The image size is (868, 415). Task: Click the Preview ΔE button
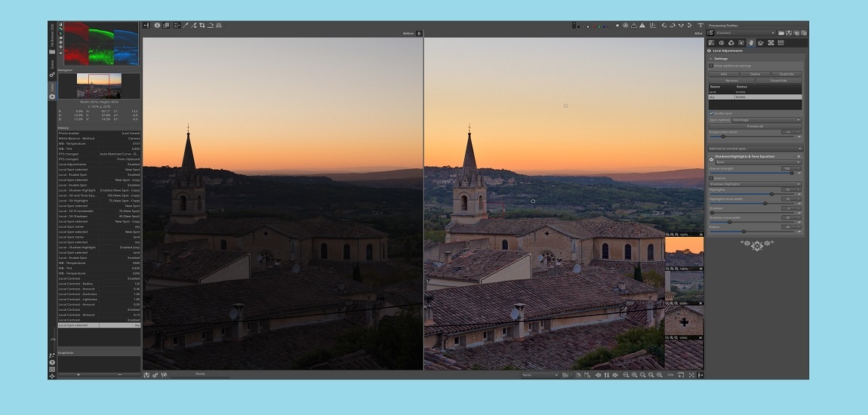(x=755, y=126)
